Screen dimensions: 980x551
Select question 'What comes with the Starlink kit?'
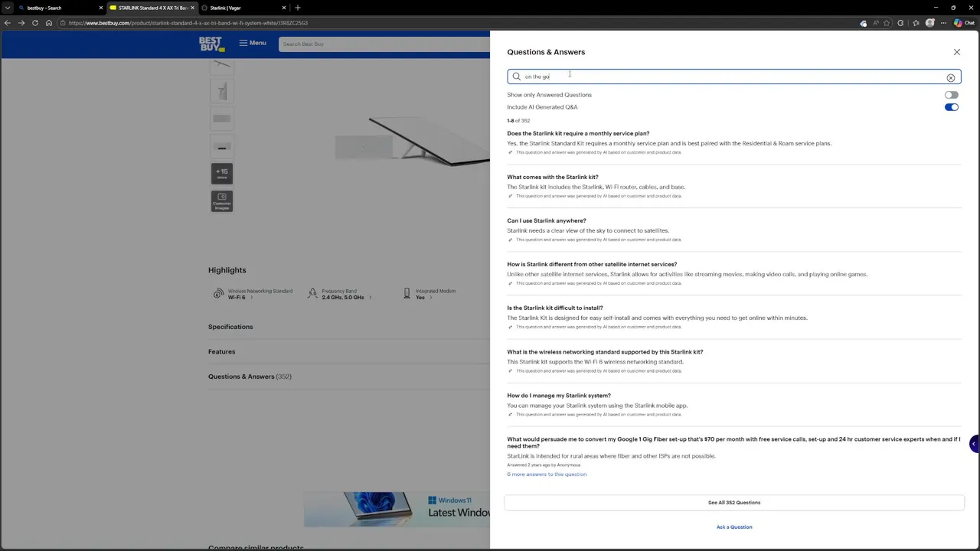[x=553, y=178]
